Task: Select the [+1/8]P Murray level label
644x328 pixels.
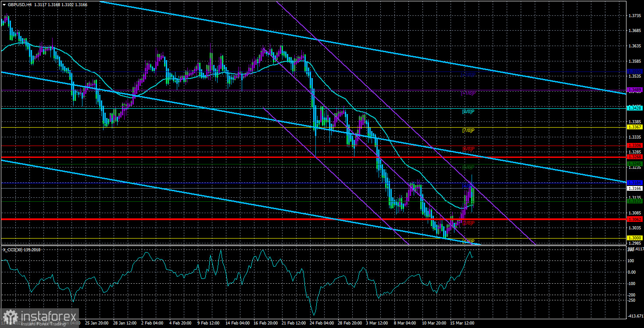Action: (469, 93)
